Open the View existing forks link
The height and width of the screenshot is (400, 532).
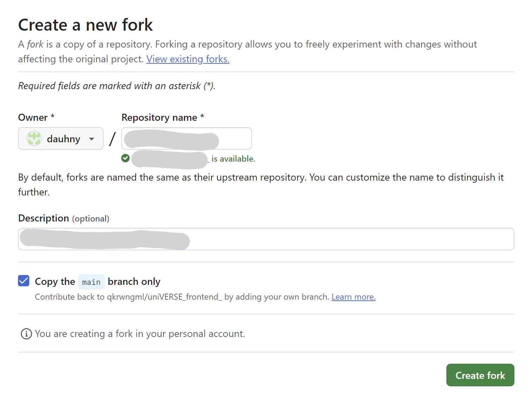coord(188,59)
